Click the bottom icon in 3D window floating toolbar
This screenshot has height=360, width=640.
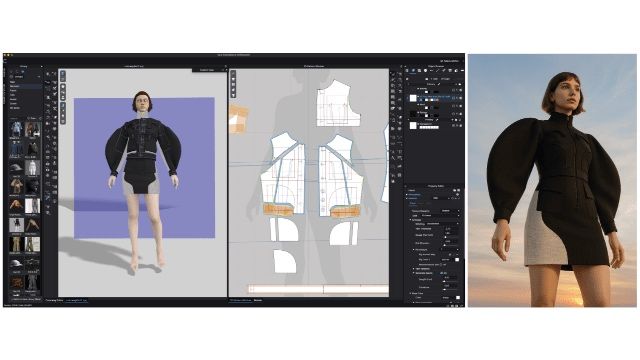[63, 121]
